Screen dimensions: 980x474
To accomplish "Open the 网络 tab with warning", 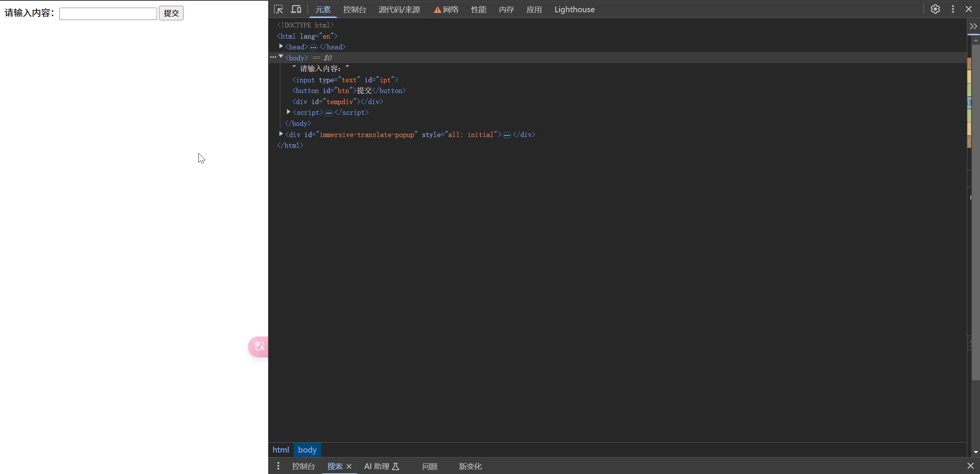I will click(446, 10).
